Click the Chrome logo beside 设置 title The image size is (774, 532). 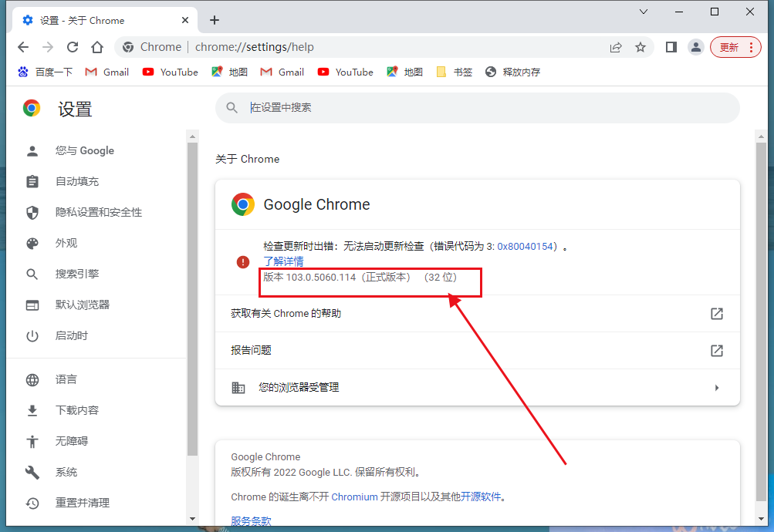[x=32, y=108]
